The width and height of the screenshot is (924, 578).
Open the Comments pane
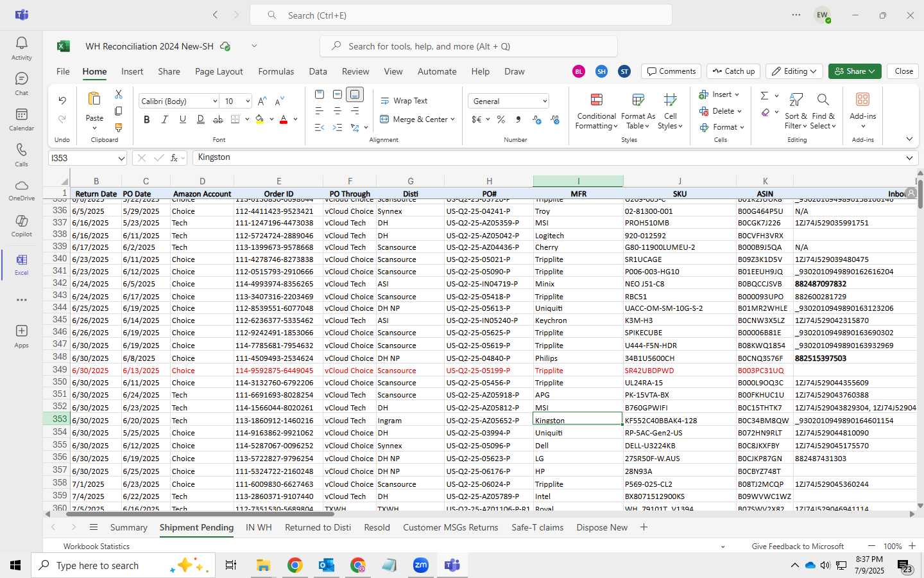click(x=671, y=71)
